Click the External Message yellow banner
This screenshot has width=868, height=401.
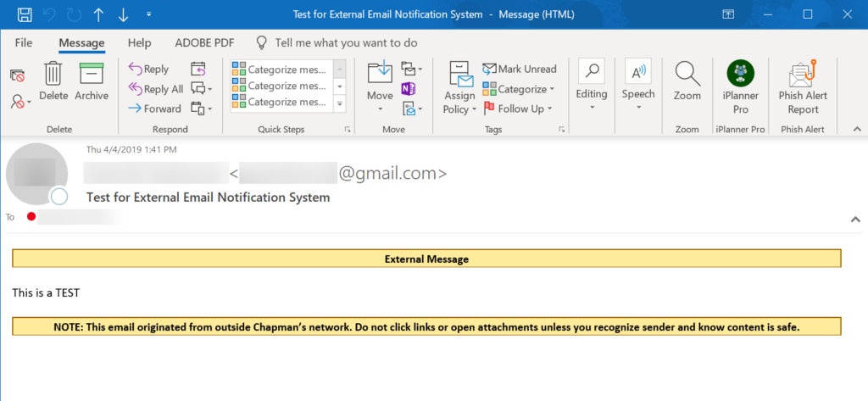[x=427, y=259]
